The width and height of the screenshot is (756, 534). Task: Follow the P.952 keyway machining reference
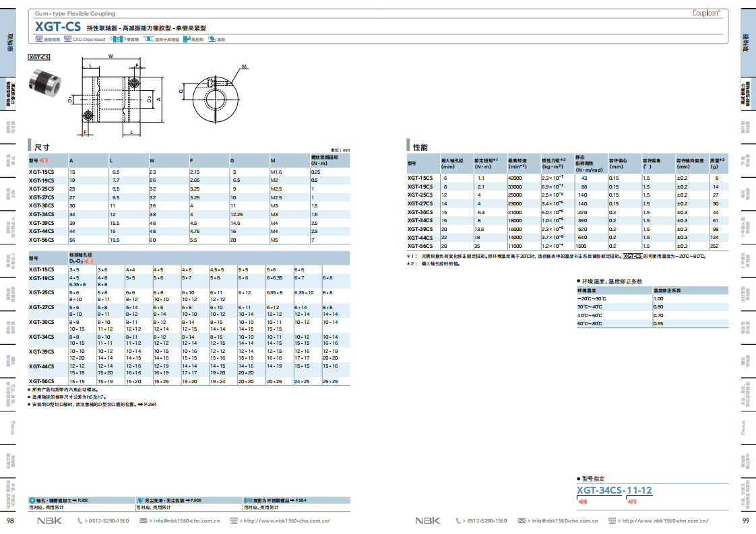(82, 501)
